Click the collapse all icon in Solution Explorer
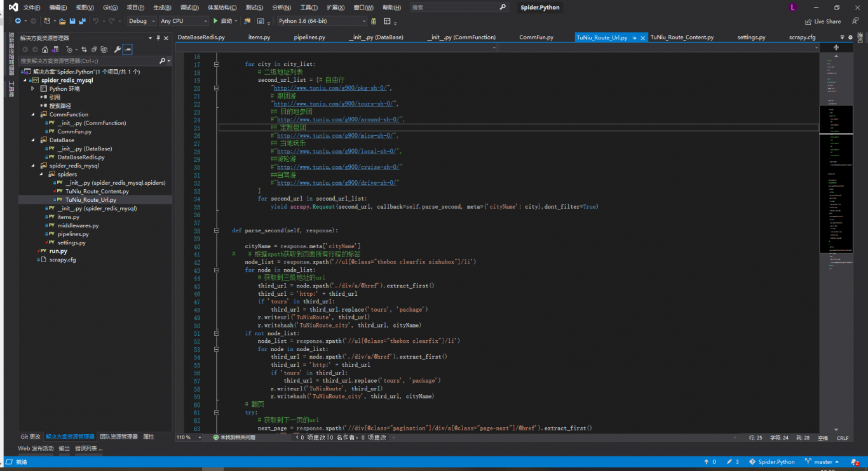Viewport: 868px width, 471px height. [x=94, y=50]
